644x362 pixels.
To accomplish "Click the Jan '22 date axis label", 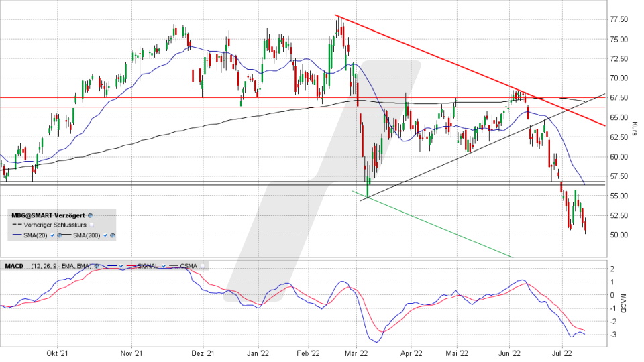I will (x=258, y=353).
